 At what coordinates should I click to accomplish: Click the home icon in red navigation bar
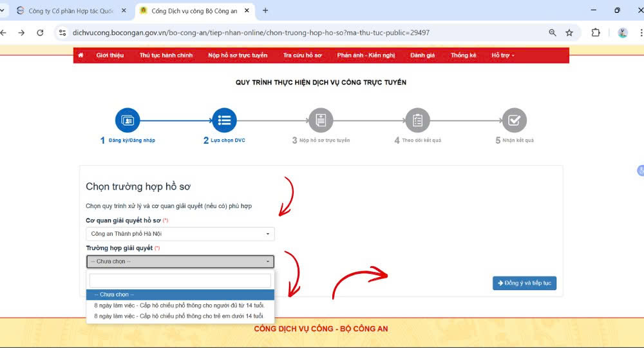click(x=80, y=55)
